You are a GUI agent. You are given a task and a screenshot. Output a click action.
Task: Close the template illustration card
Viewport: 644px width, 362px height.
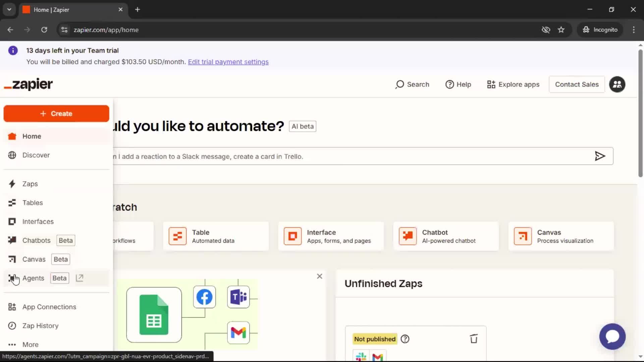(x=319, y=276)
